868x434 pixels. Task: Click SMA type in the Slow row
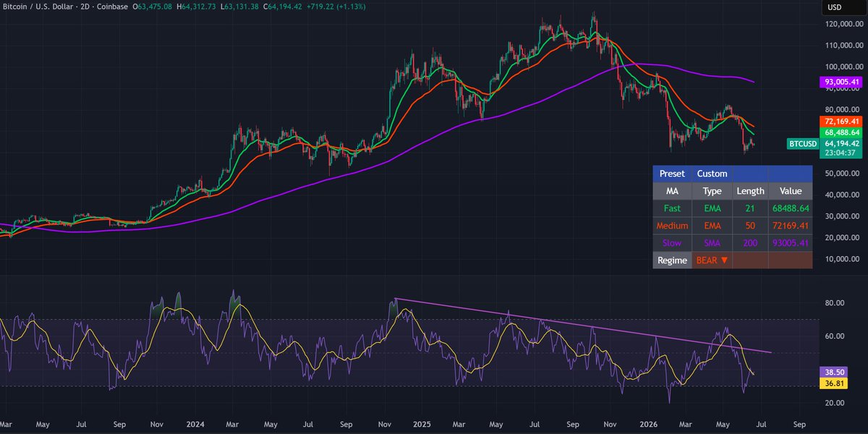(712, 243)
